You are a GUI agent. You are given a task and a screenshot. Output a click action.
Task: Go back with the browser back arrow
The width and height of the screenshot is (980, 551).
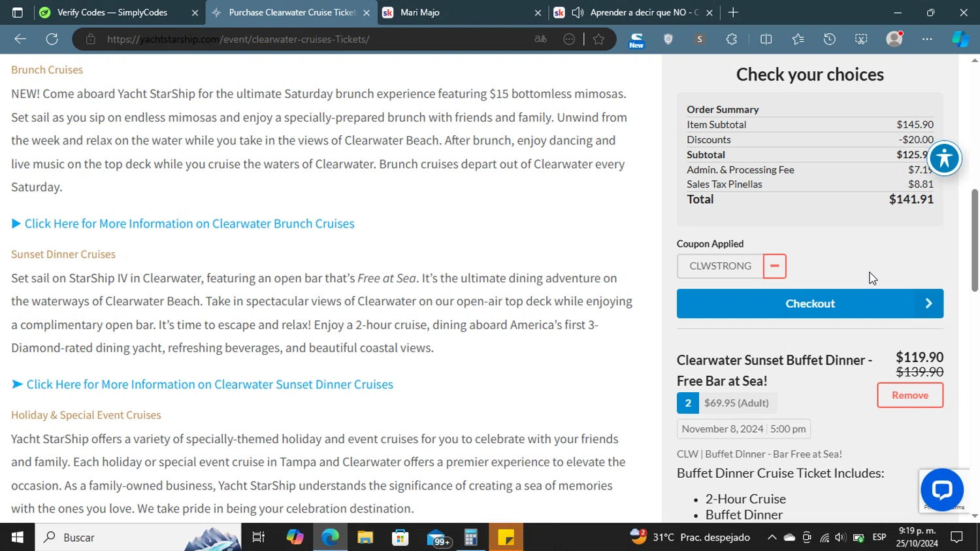click(20, 39)
